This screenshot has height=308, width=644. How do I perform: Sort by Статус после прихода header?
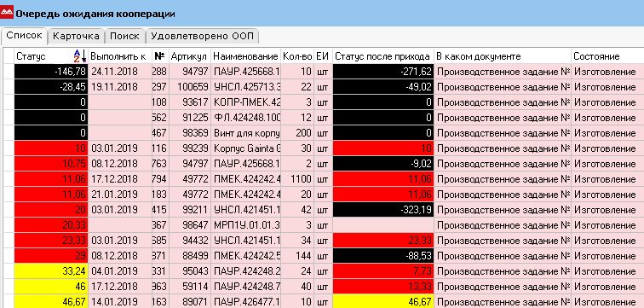[x=382, y=56]
